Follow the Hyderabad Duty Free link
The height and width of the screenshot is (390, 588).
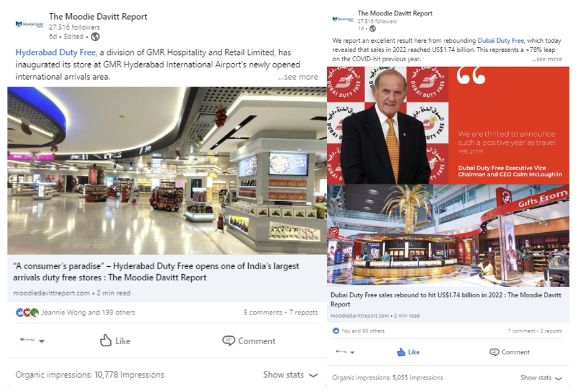(56, 53)
